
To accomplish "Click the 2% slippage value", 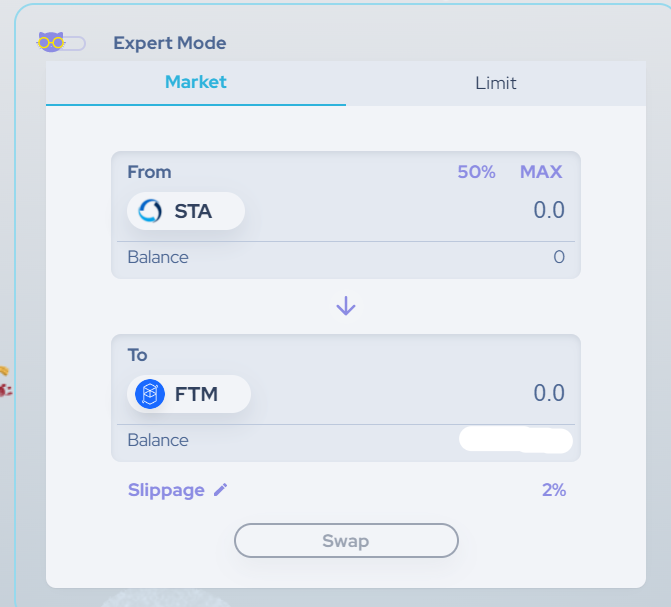I will [x=553, y=490].
